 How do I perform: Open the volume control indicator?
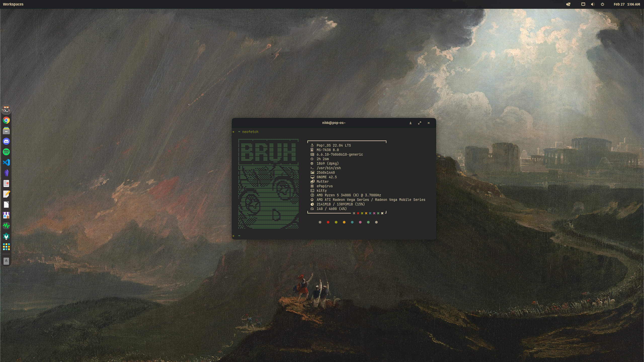pyautogui.click(x=593, y=4)
